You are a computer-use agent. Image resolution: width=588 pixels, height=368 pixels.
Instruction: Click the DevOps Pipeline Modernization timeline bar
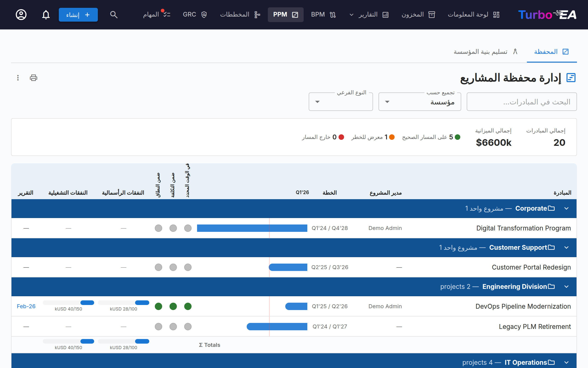(296, 306)
